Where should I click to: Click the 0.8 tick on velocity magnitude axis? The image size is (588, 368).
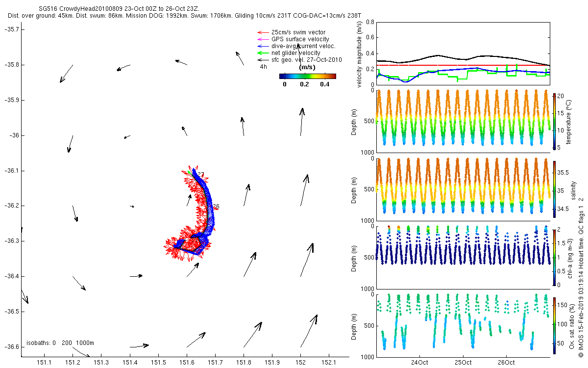coord(370,22)
